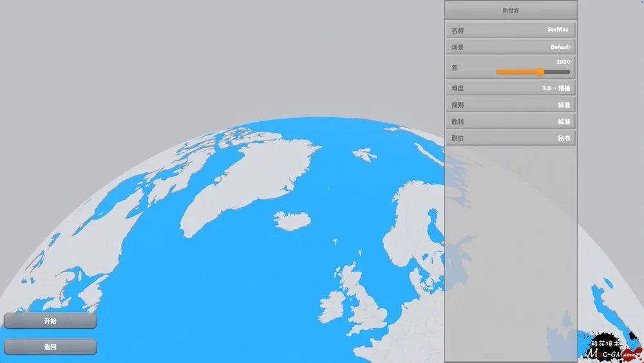
Task: Start the new world with 开始
Action: coord(50,320)
